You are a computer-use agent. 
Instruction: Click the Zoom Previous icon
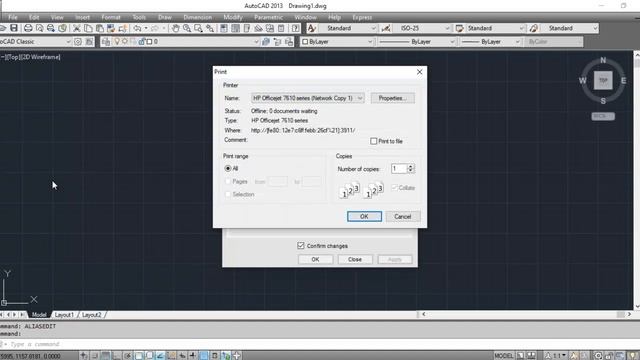tap(210, 28)
